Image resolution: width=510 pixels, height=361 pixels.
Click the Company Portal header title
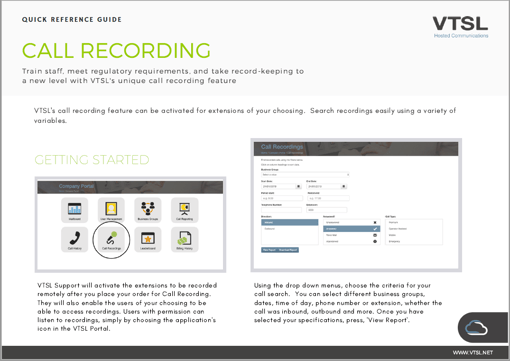coord(76,186)
